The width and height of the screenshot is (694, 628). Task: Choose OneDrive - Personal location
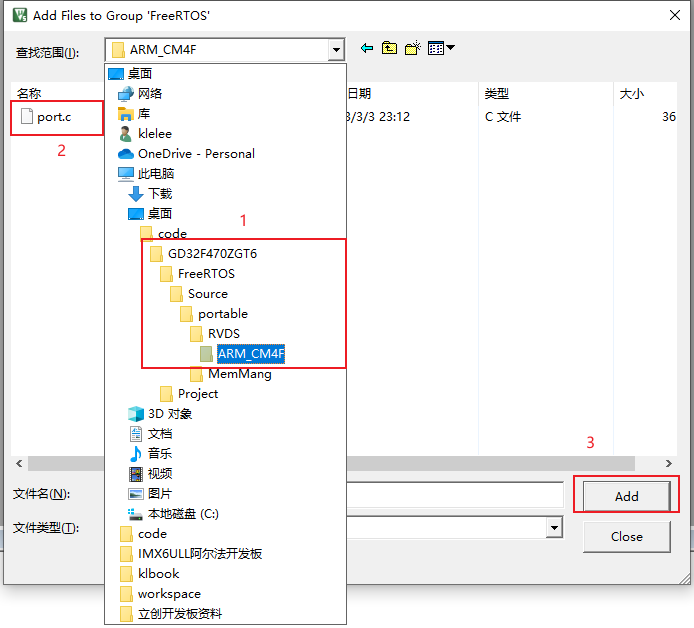pos(195,154)
